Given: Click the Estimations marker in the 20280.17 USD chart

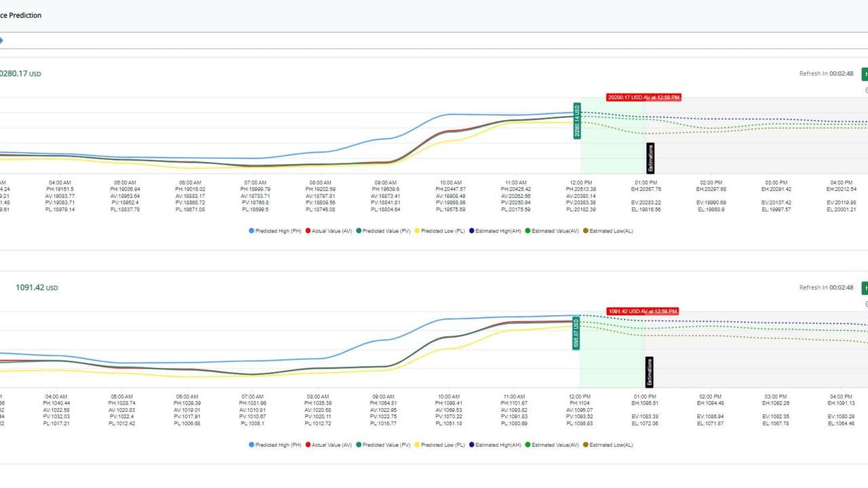Looking at the screenshot, I should (650, 158).
